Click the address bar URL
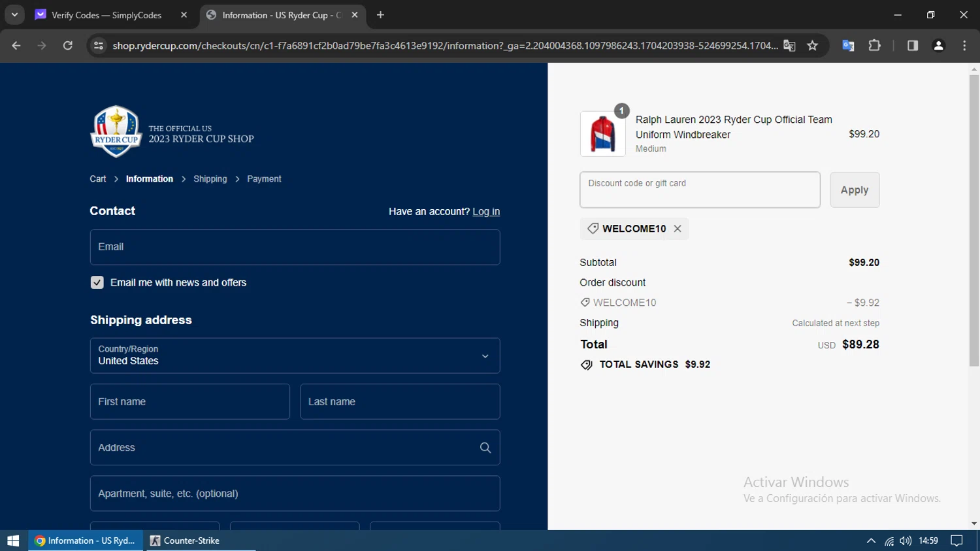The image size is (980, 551). 444,45
